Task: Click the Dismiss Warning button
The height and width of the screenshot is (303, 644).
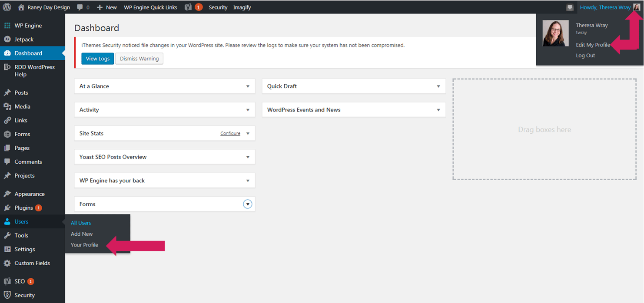Action: tap(139, 59)
